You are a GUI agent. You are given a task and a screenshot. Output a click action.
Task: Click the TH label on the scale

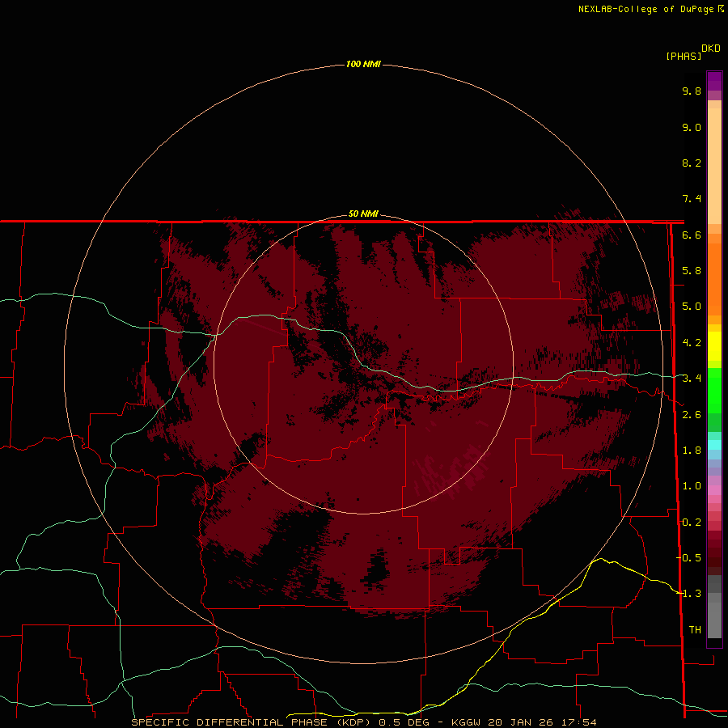695,630
